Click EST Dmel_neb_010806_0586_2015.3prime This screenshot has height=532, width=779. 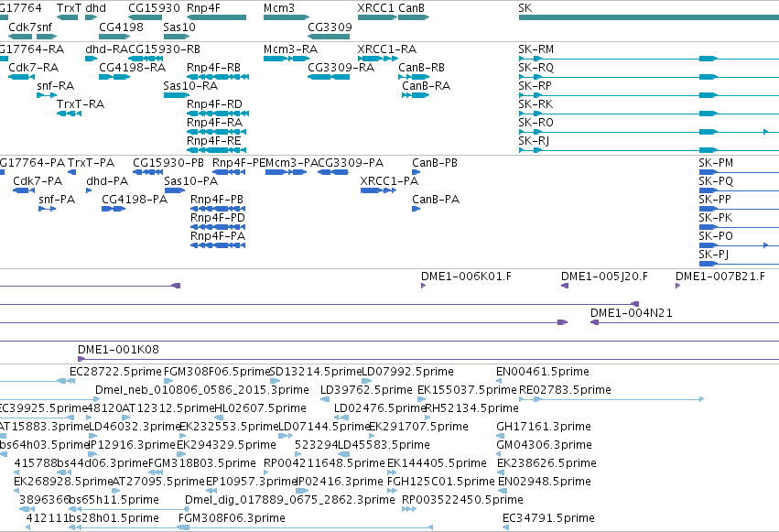pos(201,390)
